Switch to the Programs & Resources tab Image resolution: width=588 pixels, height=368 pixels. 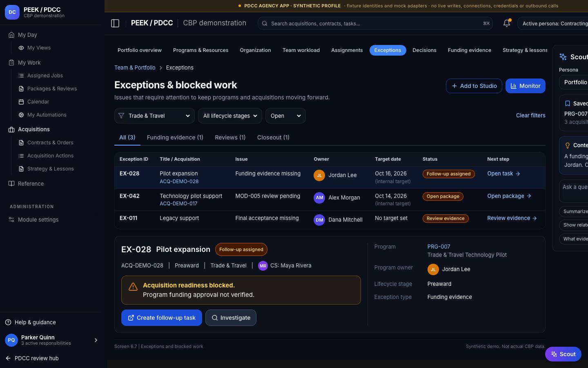200,50
